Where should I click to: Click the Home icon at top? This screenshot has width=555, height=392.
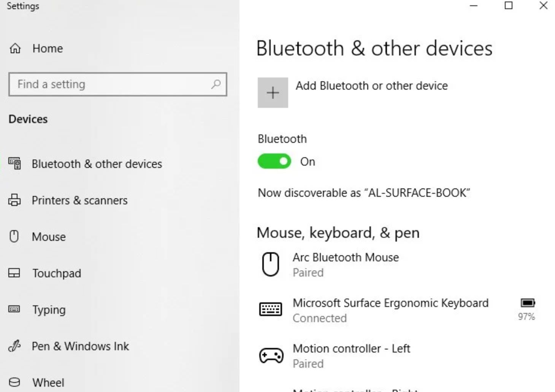[x=14, y=48]
